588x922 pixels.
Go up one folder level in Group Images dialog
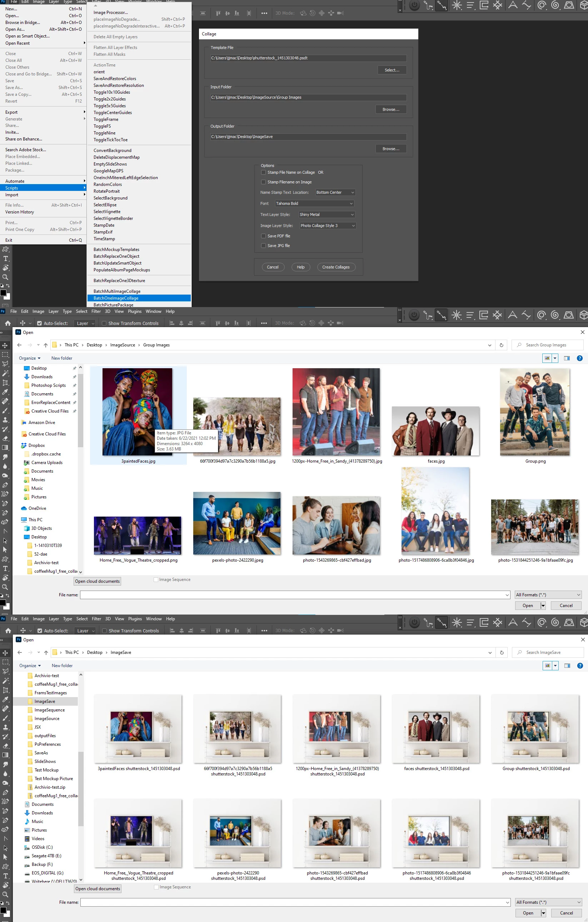45,345
